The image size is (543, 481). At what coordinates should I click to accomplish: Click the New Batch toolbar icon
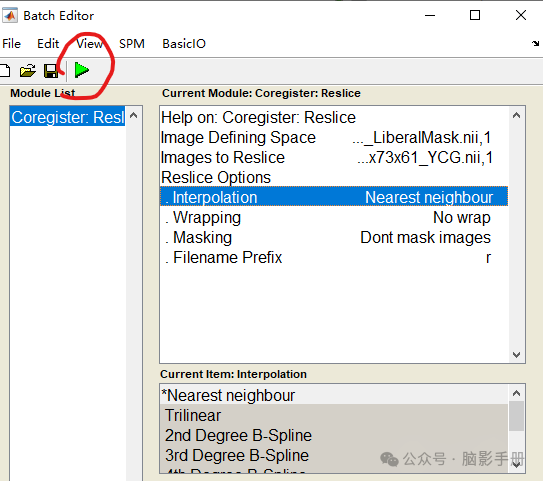5,71
